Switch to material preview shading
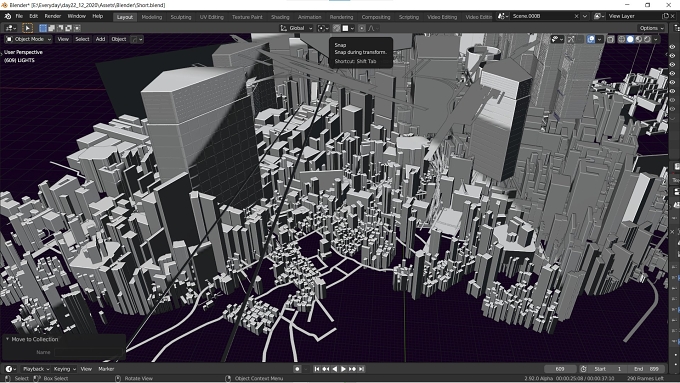The height and width of the screenshot is (383, 680). 639,39
